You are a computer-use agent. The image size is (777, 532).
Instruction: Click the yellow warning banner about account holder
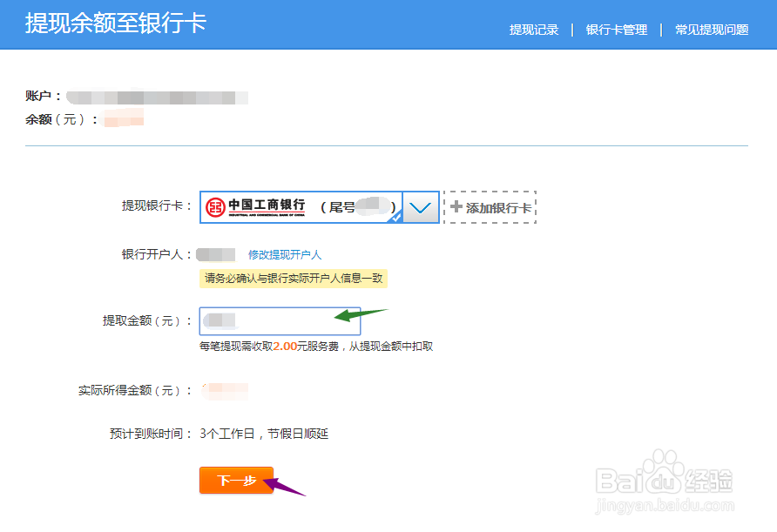coord(295,279)
